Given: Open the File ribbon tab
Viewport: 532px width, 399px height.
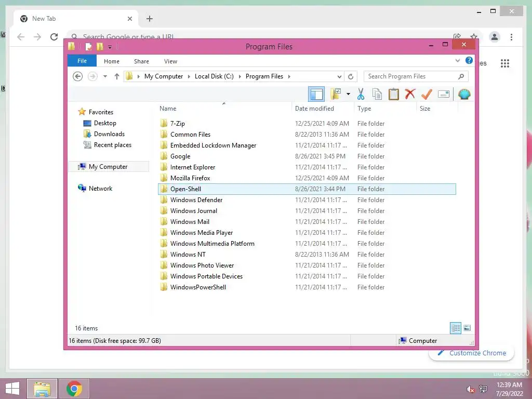Looking at the screenshot, I should 82,61.
